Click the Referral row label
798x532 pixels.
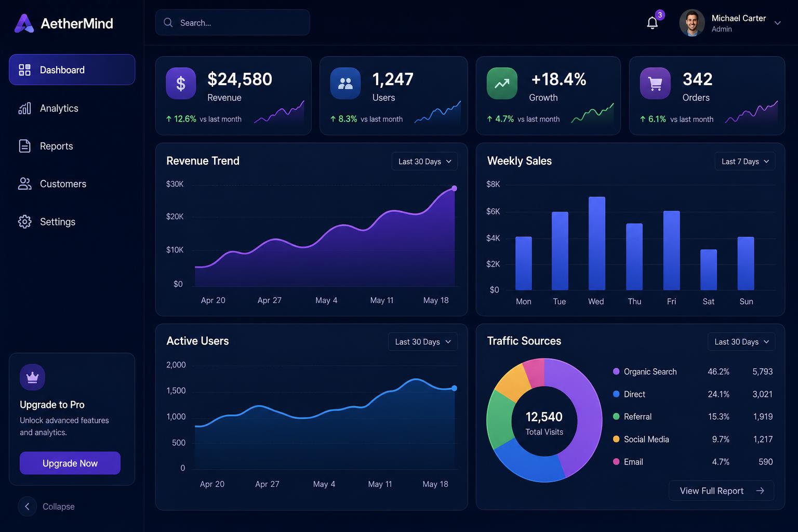[637, 417]
